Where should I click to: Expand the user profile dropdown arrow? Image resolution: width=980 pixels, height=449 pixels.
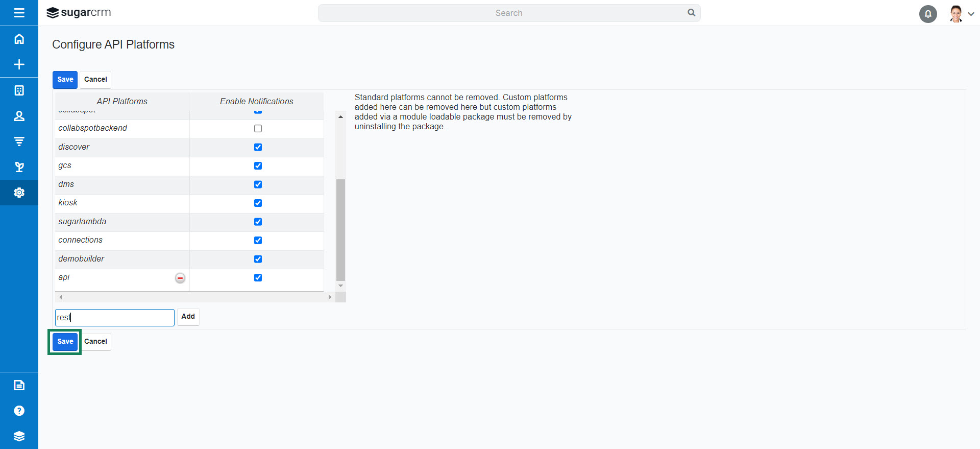971,14
